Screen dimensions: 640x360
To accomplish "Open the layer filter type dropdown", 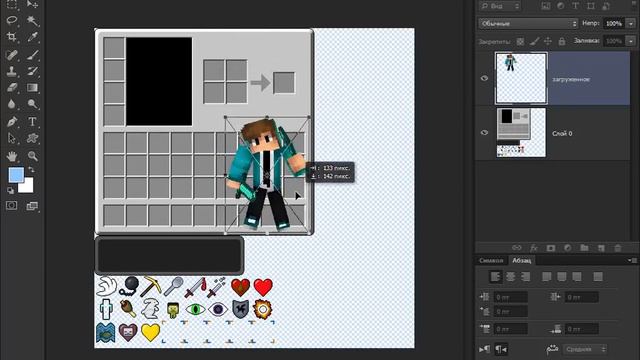I will (x=500, y=6).
